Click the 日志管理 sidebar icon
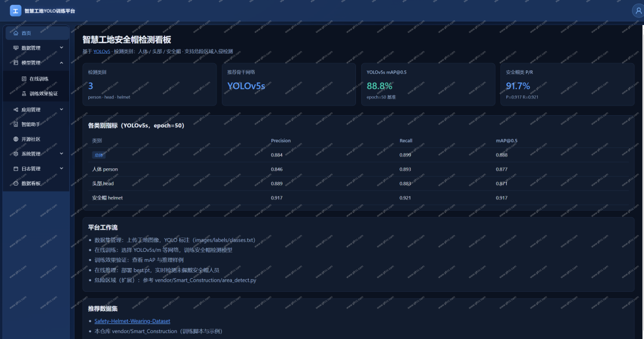644x339 pixels. click(16, 168)
